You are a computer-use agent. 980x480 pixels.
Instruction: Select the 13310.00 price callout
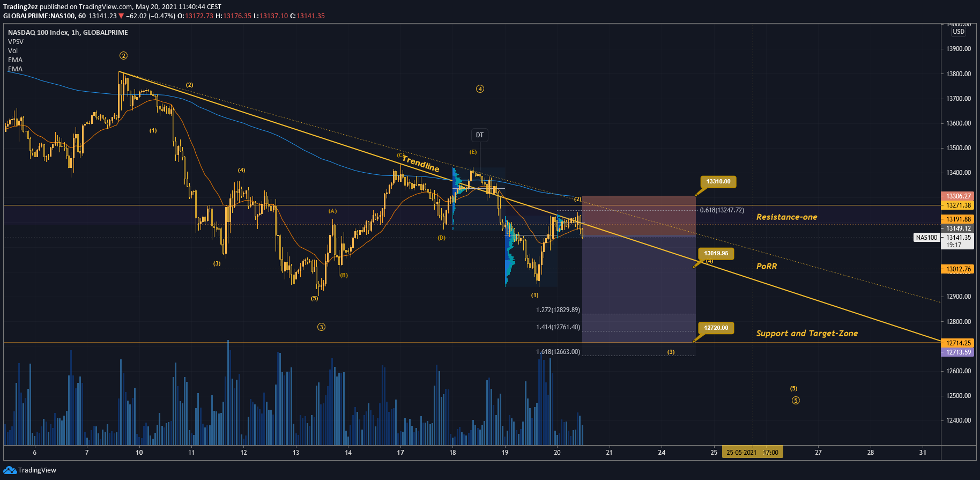[x=718, y=182]
